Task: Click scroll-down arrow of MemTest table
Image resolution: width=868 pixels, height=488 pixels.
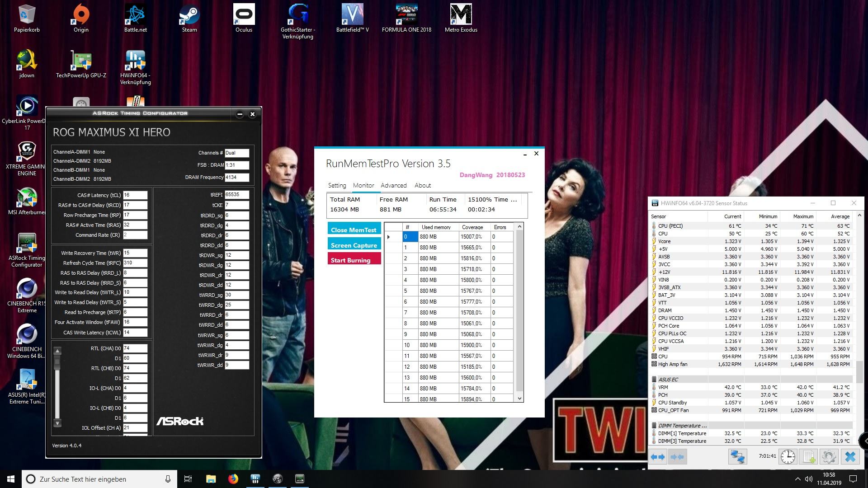Action: click(519, 399)
